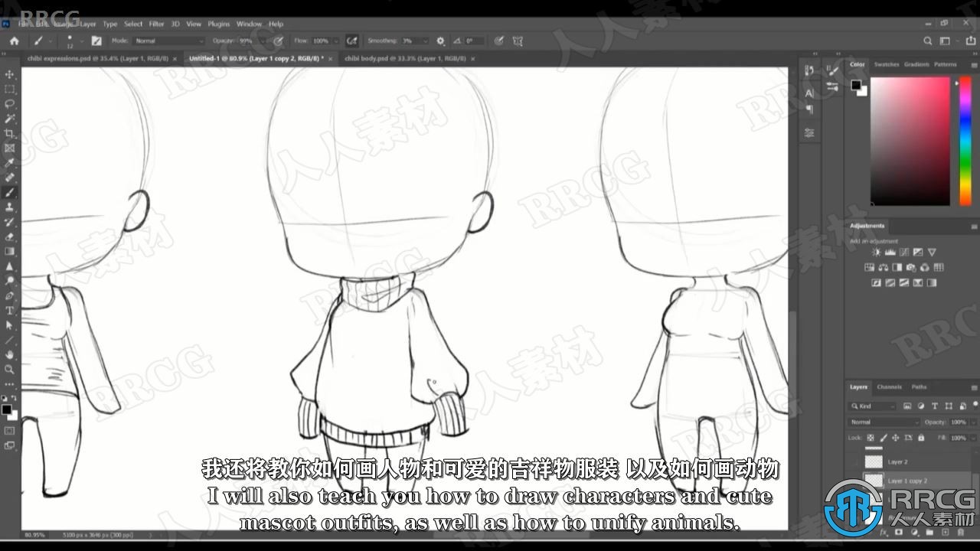Open the Plugins menu
Viewport: 980px width, 551px height.
[219, 24]
